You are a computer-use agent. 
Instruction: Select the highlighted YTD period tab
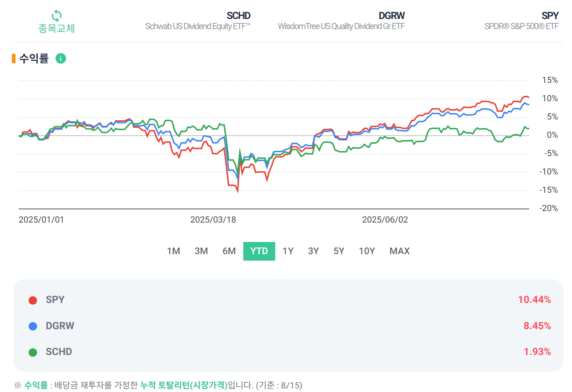coord(259,251)
